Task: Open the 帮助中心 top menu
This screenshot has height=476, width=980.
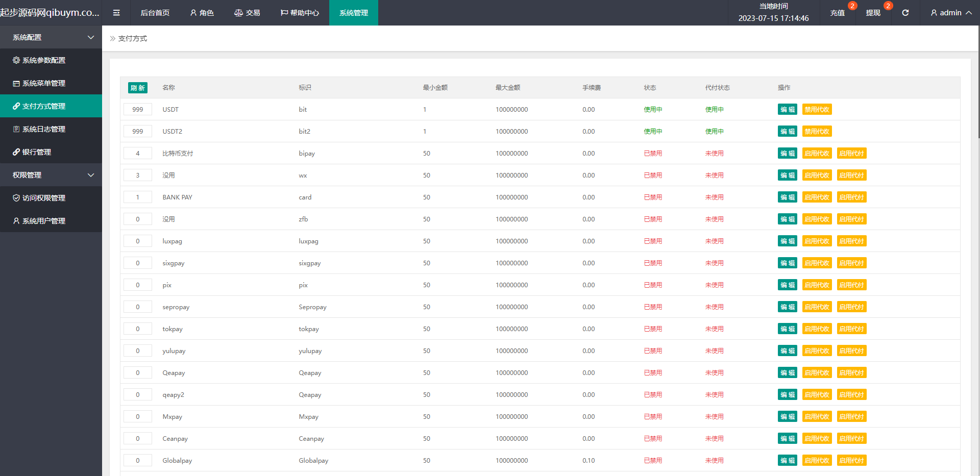Action: tap(300, 13)
